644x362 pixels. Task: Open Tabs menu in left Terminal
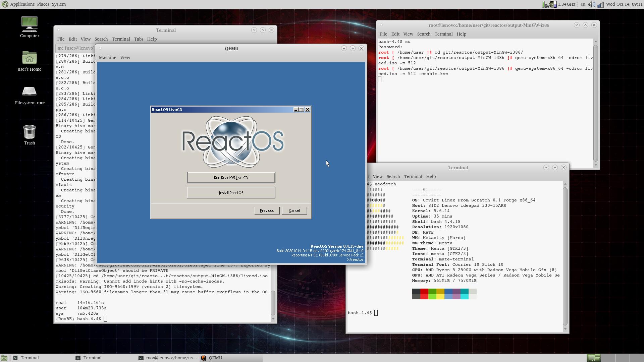pyautogui.click(x=139, y=39)
